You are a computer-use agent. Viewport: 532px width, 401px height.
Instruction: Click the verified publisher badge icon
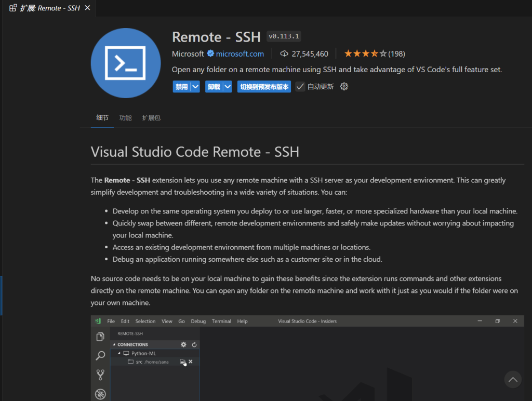pyautogui.click(x=210, y=54)
